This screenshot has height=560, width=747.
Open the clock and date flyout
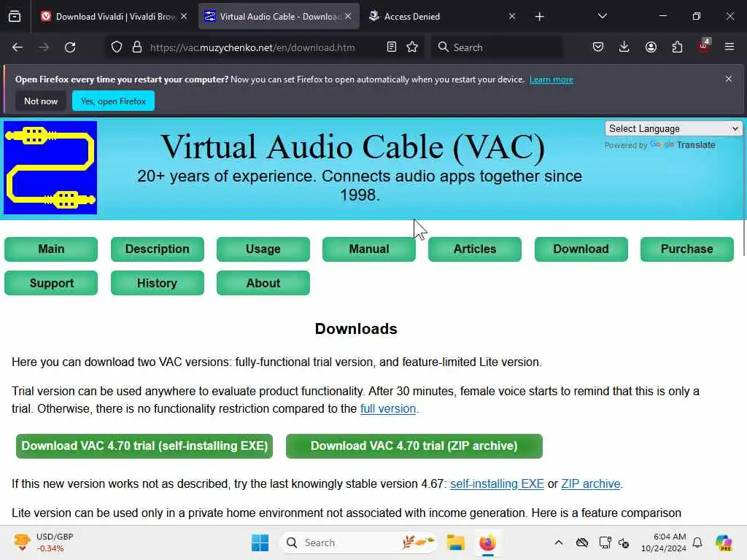pos(664,542)
